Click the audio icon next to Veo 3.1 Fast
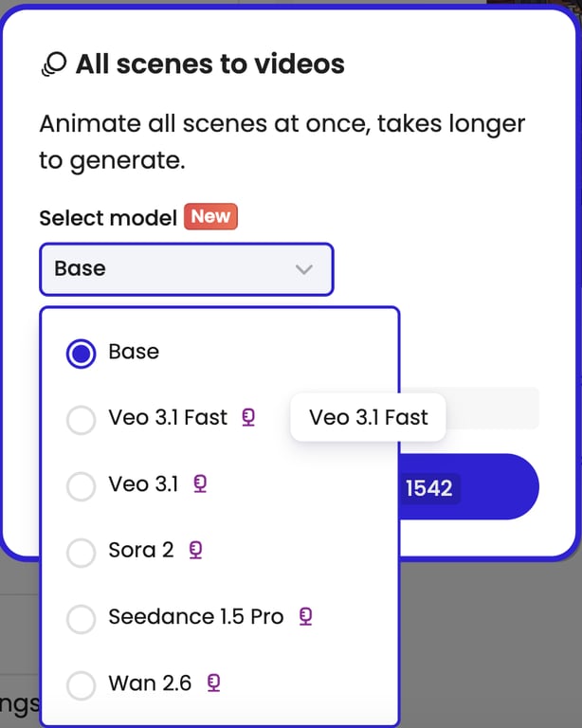The image size is (582, 728). pos(248,417)
